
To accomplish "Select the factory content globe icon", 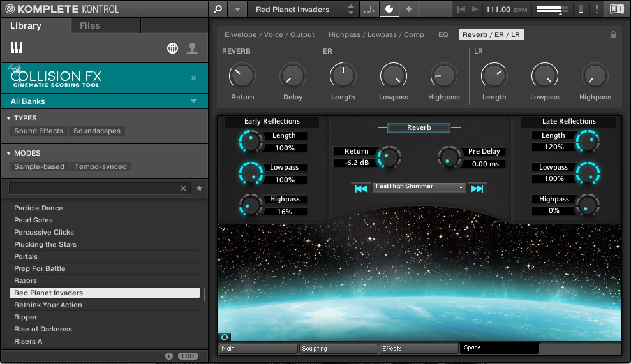I will tap(173, 48).
